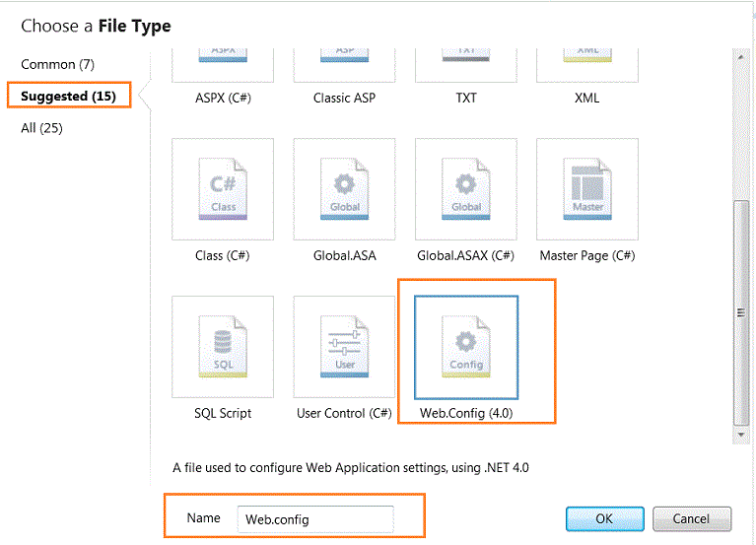Click the TXT label text
This screenshot has height=545, width=756.
point(466,98)
